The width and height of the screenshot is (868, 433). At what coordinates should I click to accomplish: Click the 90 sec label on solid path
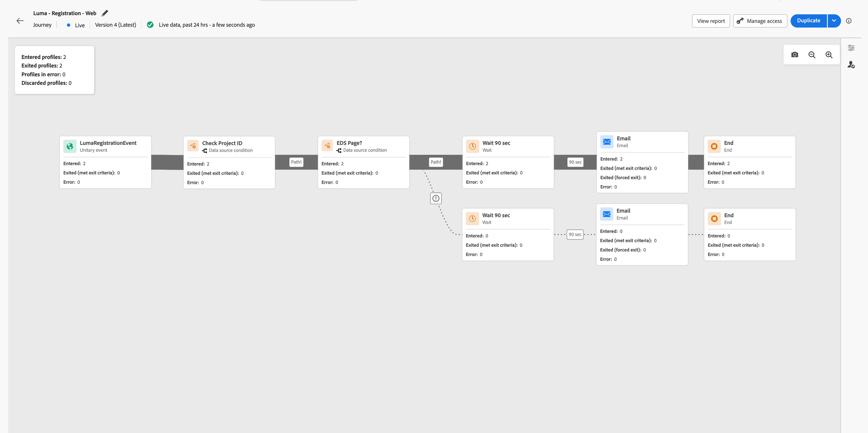(x=575, y=162)
